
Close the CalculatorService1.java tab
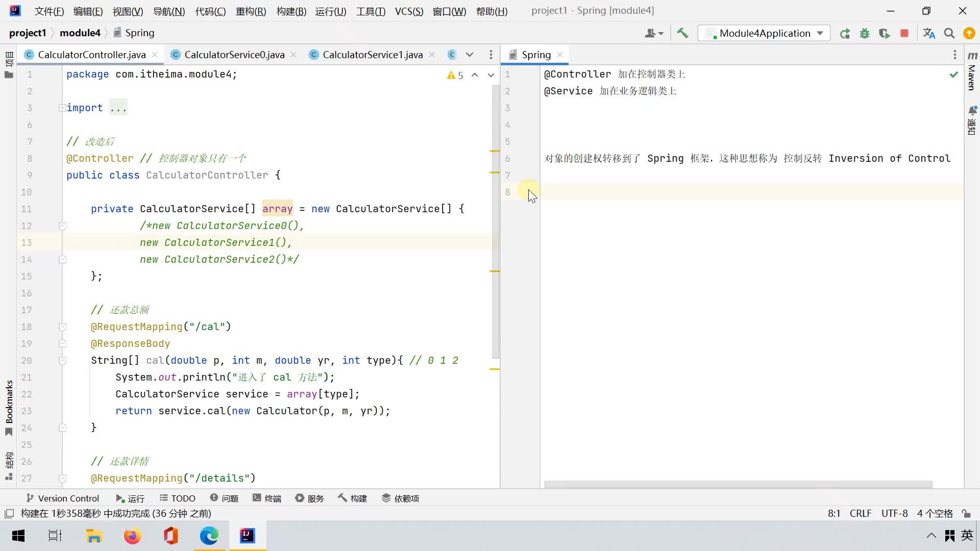click(x=432, y=55)
